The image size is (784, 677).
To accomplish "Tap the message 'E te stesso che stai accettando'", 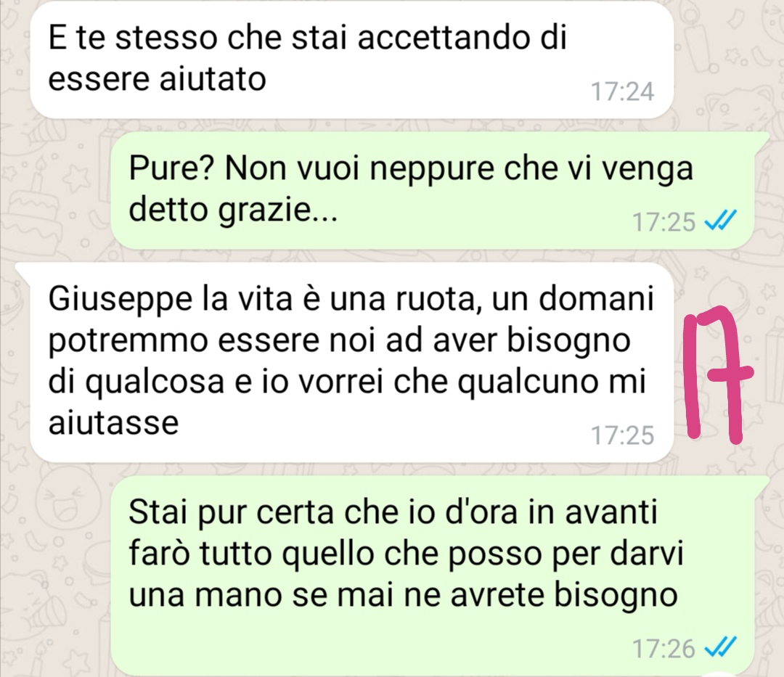I will (x=351, y=59).
